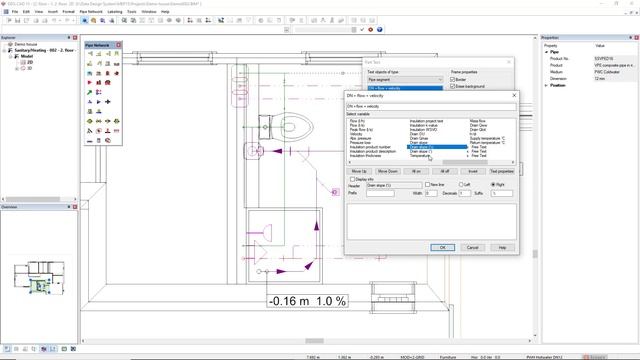The height and width of the screenshot is (360, 640).
Task: Select 'Velocity' in the variable list
Action: tap(356, 134)
